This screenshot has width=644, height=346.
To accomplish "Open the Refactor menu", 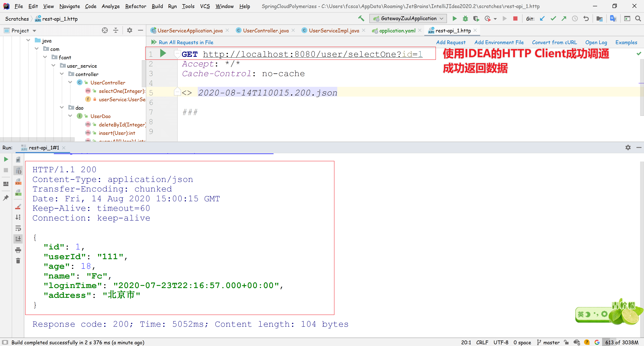I will (136, 6).
